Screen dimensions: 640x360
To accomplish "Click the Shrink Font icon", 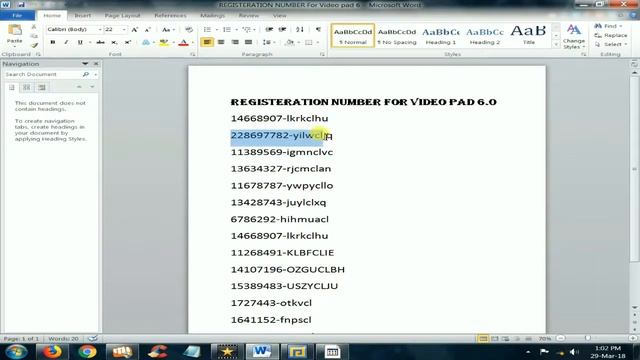I will pyautogui.click(x=148, y=29).
